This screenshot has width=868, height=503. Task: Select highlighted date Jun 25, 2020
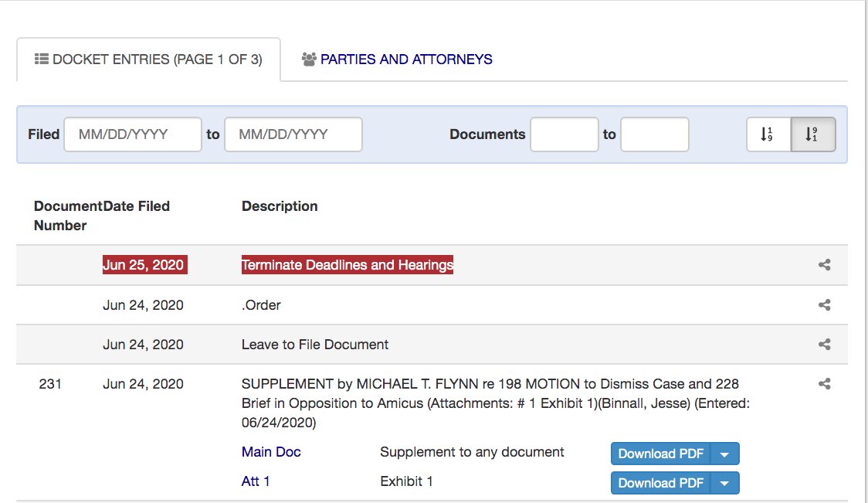click(x=144, y=265)
